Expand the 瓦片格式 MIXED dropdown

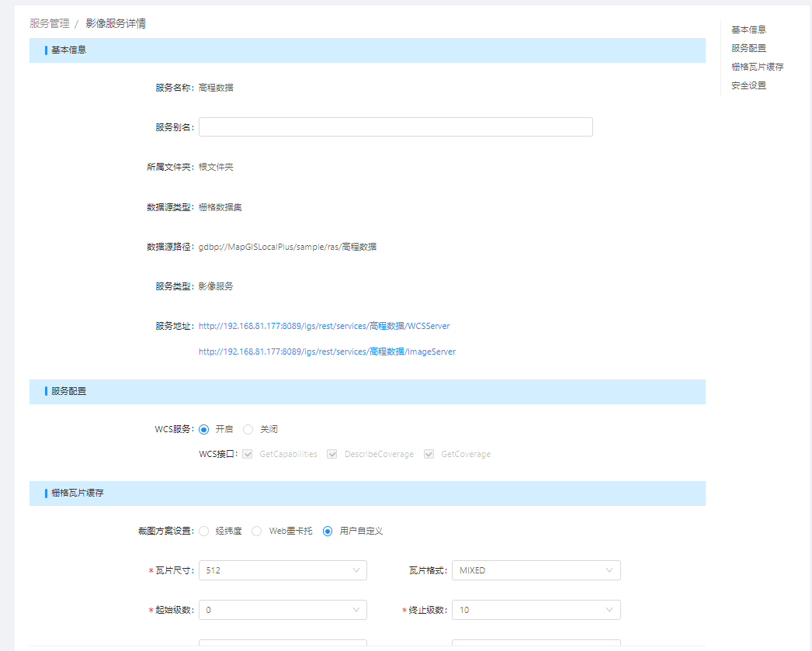pos(536,570)
